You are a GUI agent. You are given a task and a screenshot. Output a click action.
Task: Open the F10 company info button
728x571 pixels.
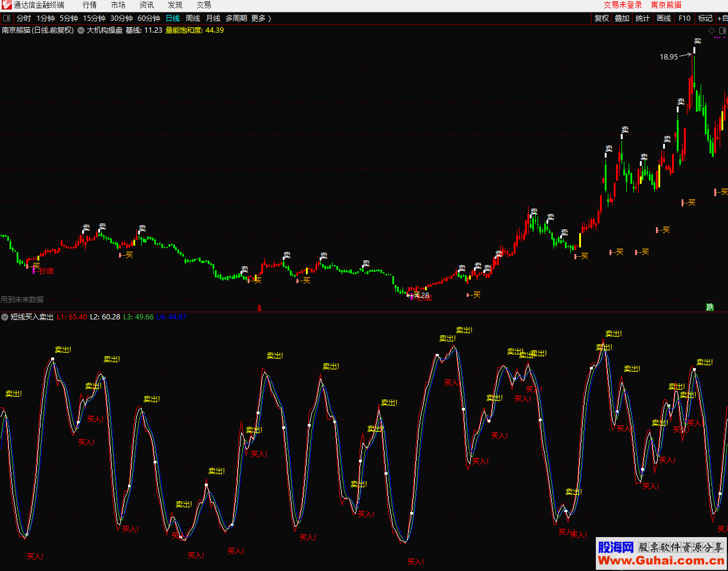pyautogui.click(x=685, y=18)
